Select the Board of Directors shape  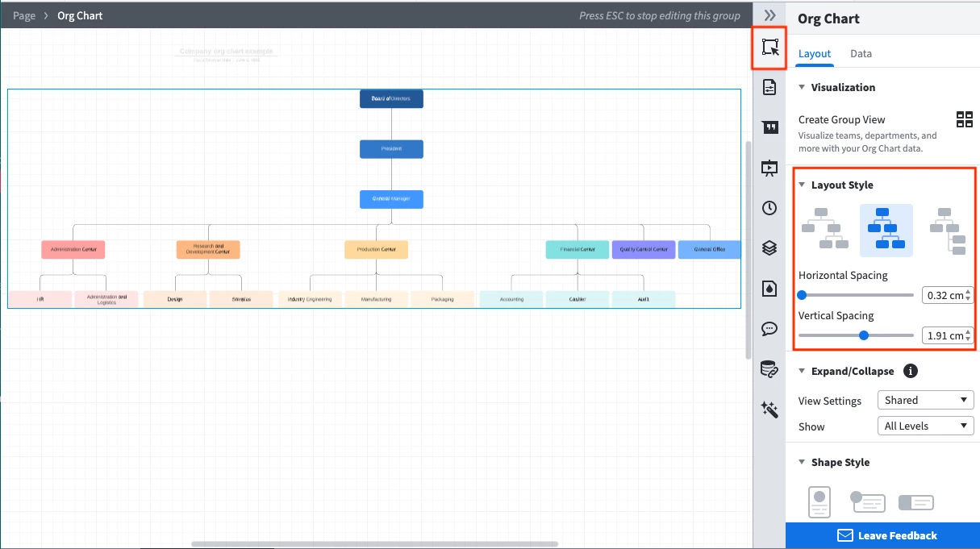pyautogui.click(x=391, y=98)
